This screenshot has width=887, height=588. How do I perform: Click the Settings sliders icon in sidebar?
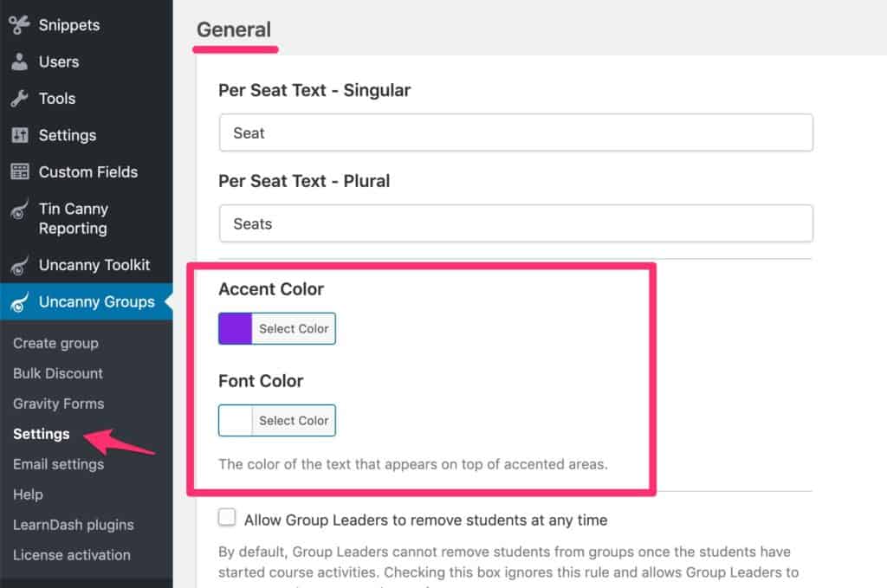pyautogui.click(x=19, y=135)
